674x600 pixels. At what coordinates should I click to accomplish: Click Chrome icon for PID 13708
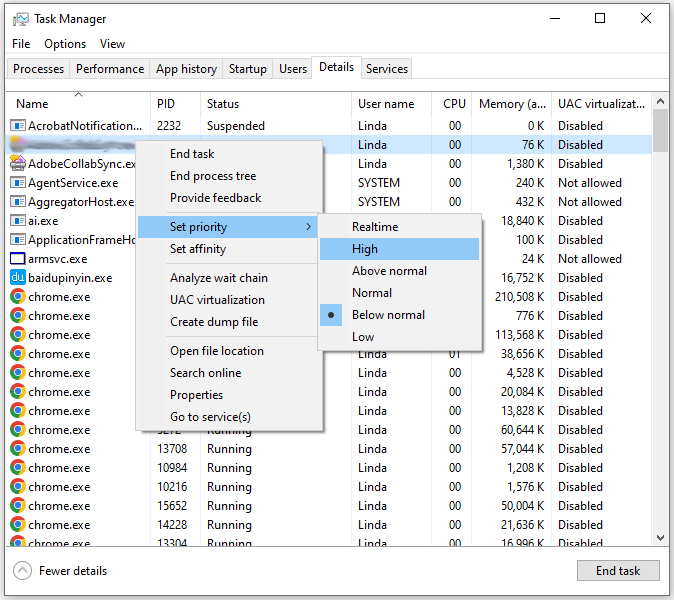pyautogui.click(x=18, y=449)
